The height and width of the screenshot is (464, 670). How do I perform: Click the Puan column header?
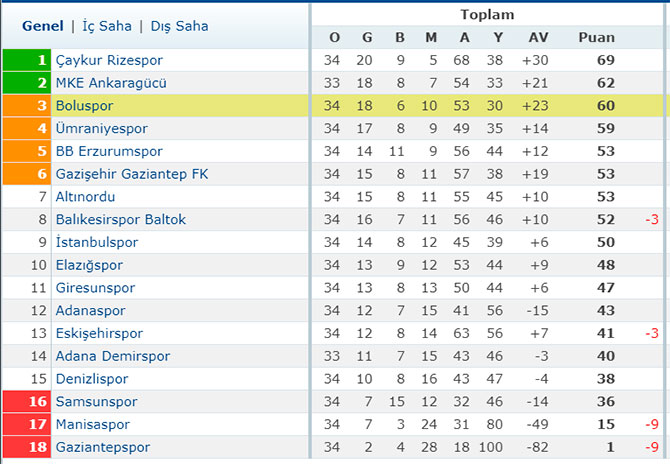pos(597,38)
